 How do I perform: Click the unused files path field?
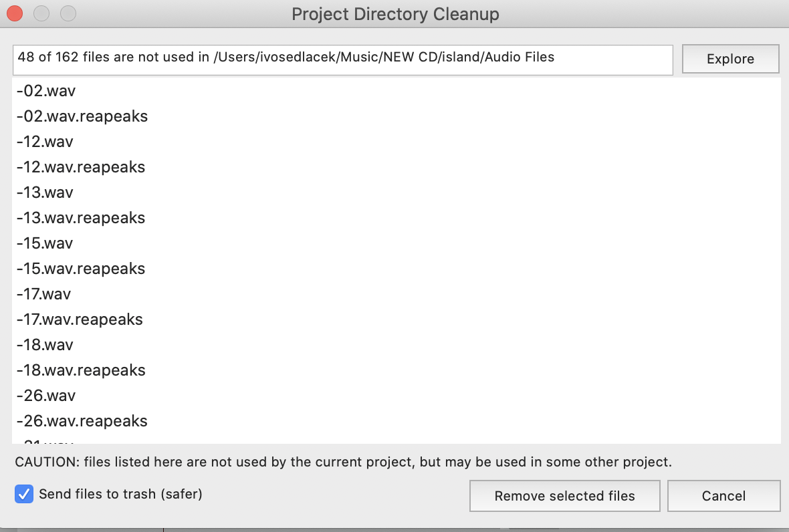click(342, 58)
